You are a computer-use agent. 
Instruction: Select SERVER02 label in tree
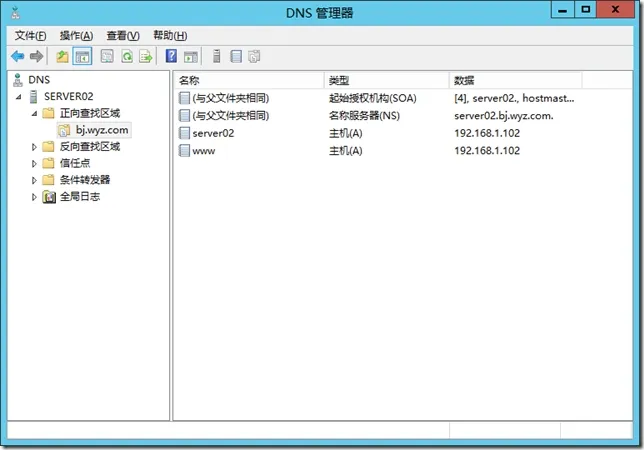point(69,96)
